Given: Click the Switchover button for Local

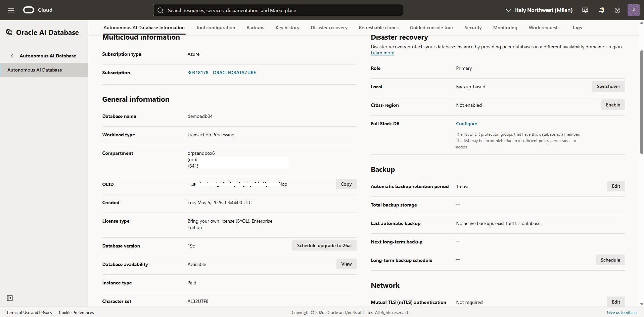Looking at the screenshot, I should pos(608,86).
